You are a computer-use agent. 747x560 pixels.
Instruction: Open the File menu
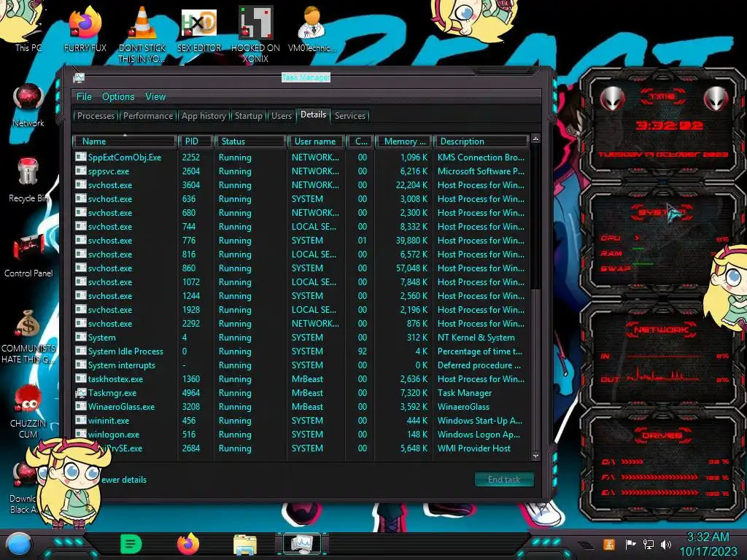pyautogui.click(x=84, y=97)
